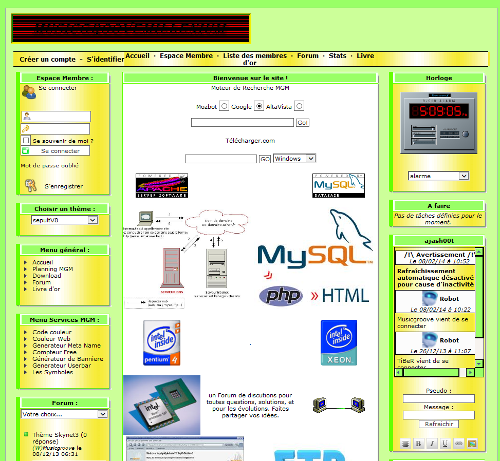
Task: Focus the login password field
Action: click(x=55, y=129)
